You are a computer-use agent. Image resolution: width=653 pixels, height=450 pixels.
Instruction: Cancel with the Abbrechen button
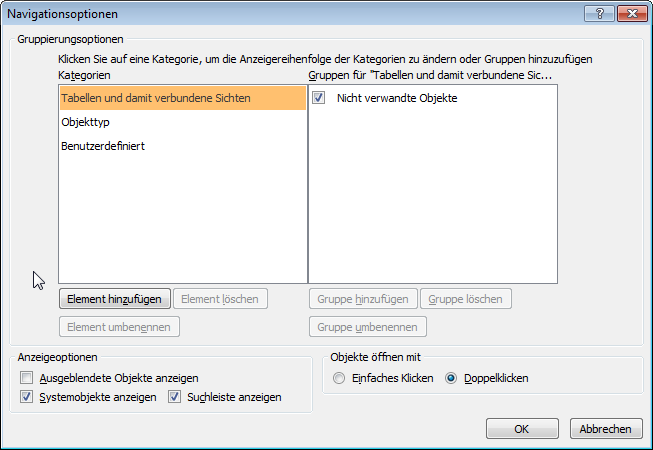coord(606,429)
